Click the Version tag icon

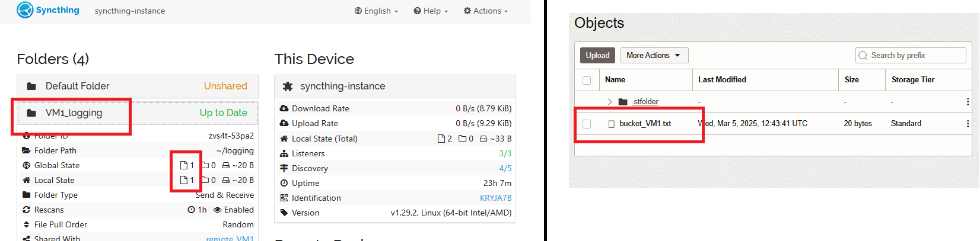pos(284,213)
